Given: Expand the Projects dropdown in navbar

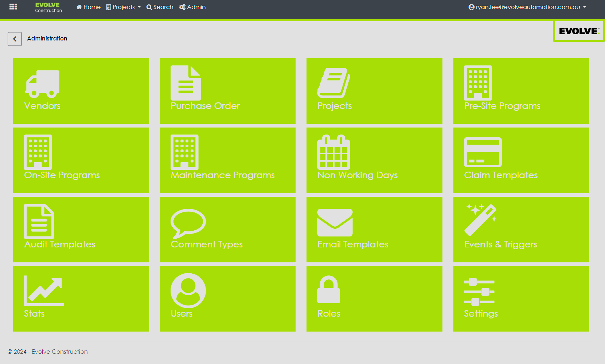Looking at the screenshot, I should [123, 7].
